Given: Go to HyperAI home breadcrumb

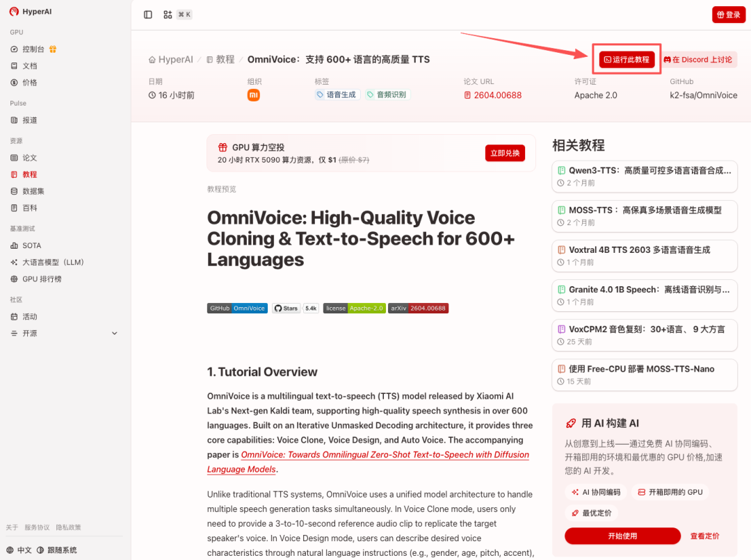Looking at the screenshot, I should 171,59.
